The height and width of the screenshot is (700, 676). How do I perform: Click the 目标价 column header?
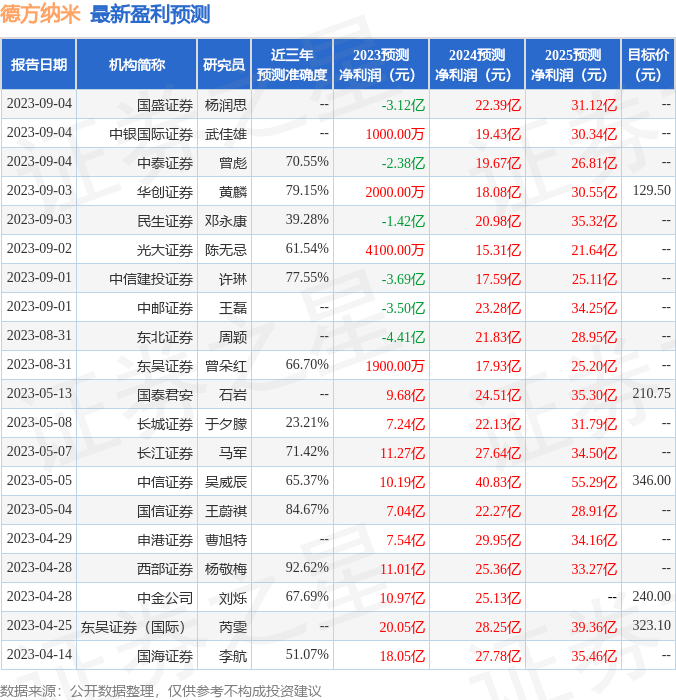(x=648, y=65)
